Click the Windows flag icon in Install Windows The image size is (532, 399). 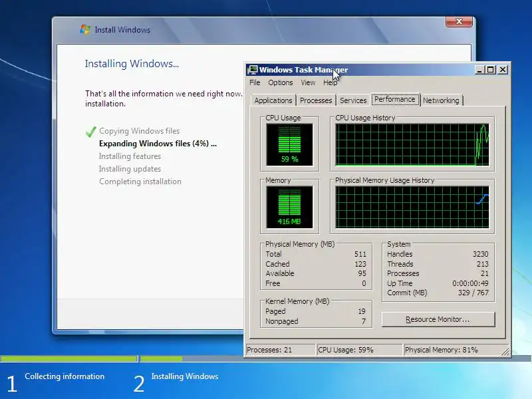[85, 29]
